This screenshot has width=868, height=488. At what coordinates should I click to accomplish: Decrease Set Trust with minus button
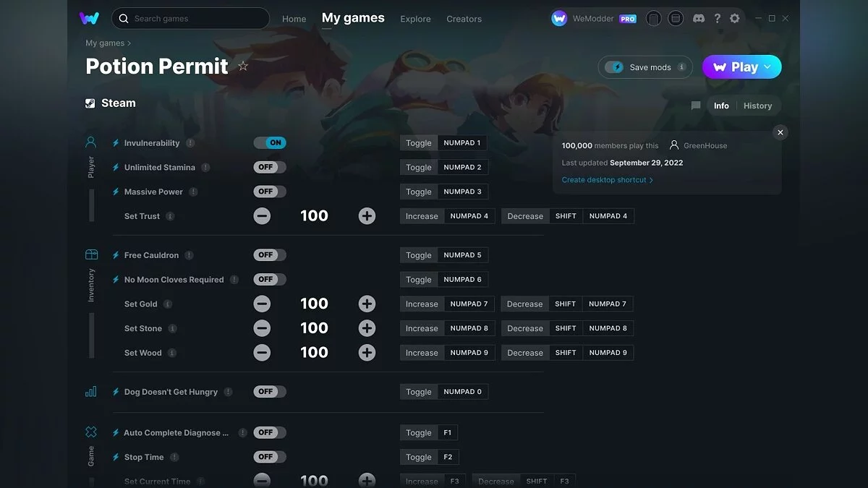click(262, 215)
